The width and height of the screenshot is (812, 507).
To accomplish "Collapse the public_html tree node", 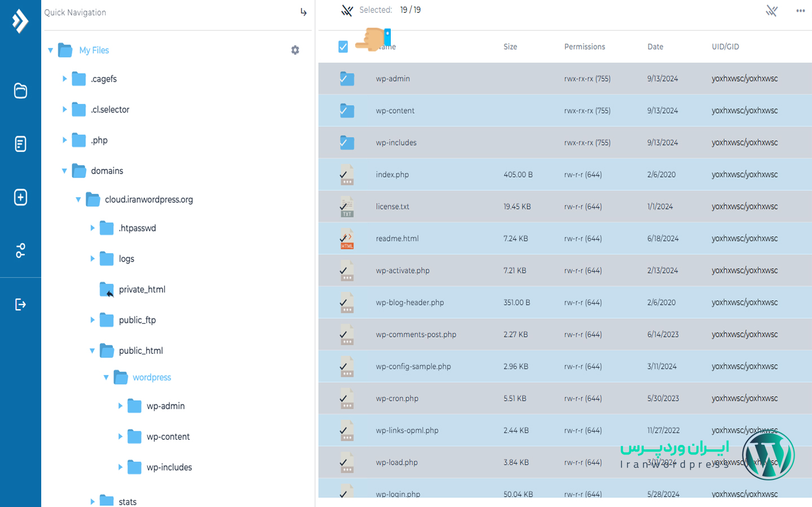I will [x=92, y=350].
